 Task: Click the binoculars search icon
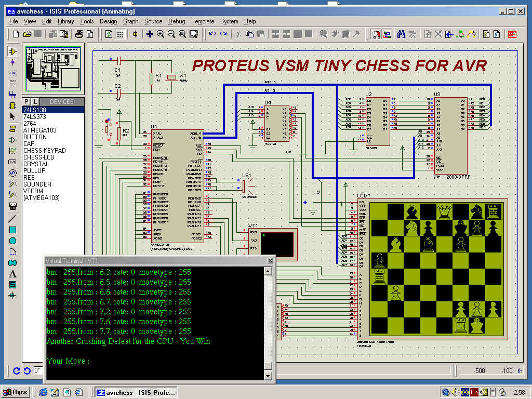coord(401,34)
